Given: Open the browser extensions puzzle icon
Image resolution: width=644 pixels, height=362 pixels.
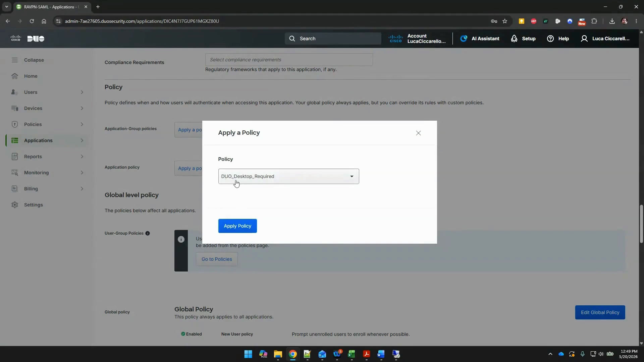Looking at the screenshot, I should pyautogui.click(x=594, y=21).
